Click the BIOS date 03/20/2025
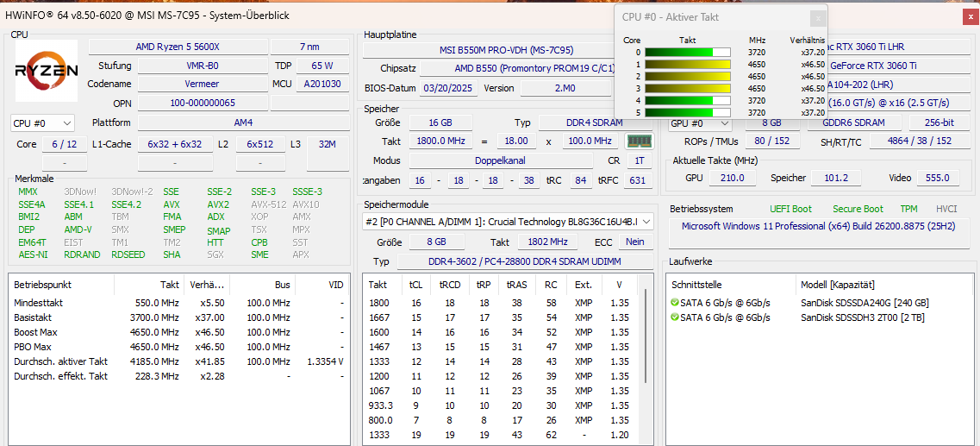Screen dimensions: 980x446 tap(449, 88)
